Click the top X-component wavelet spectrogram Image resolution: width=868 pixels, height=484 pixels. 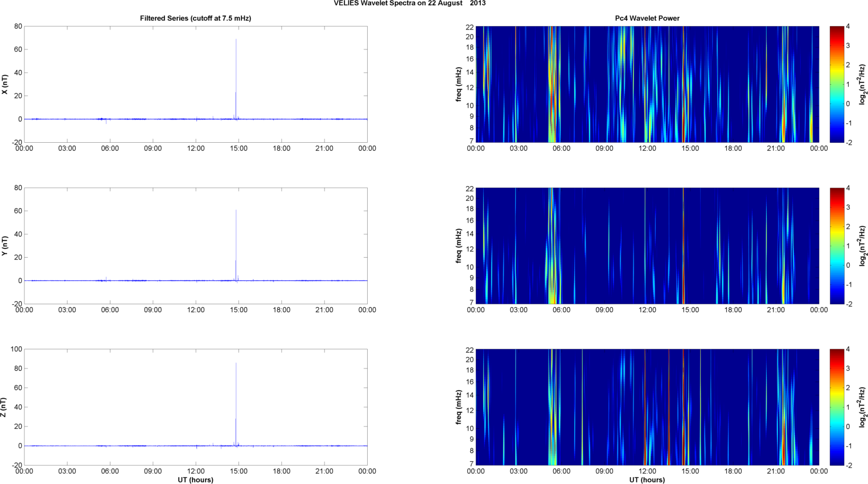coord(647,84)
